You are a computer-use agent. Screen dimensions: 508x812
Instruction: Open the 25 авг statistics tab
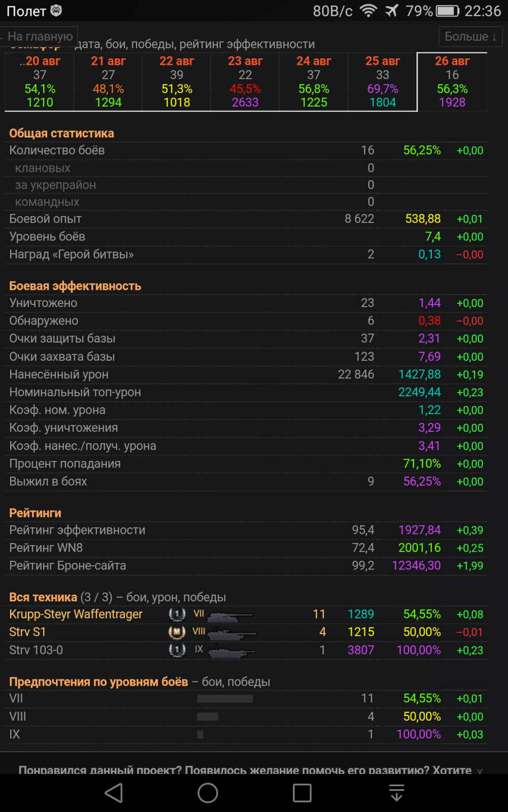coord(383,82)
